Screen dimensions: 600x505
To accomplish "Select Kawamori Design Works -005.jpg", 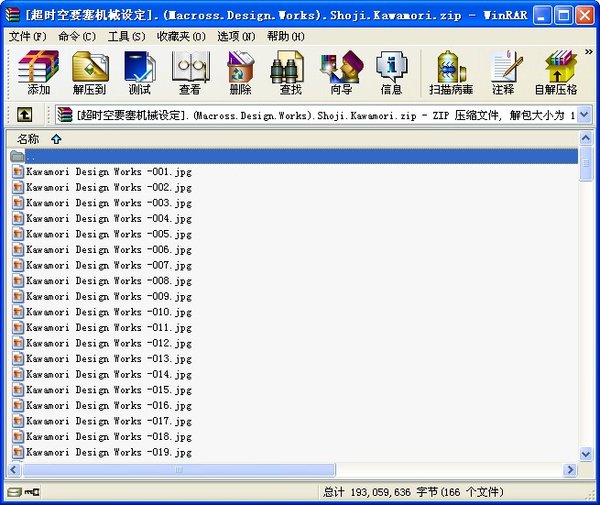I will pyautogui.click(x=102, y=234).
